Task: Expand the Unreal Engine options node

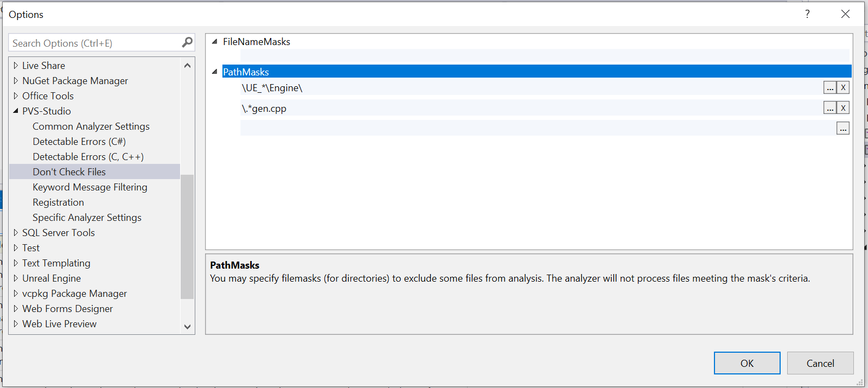Action: point(16,278)
